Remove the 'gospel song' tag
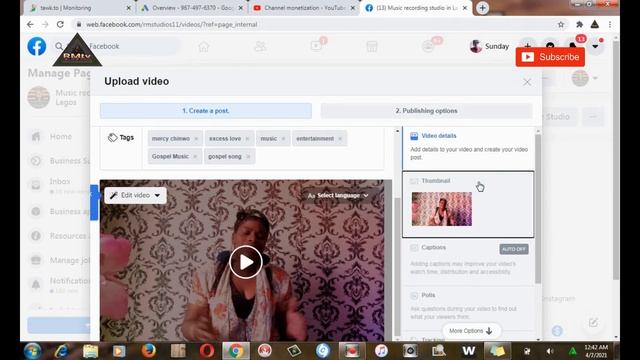 (248, 156)
